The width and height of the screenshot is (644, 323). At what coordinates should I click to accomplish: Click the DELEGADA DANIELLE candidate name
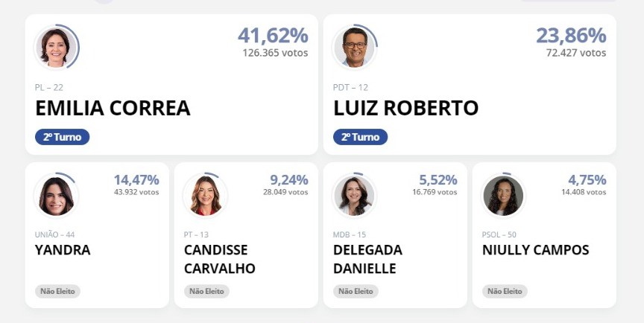click(x=367, y=259)
